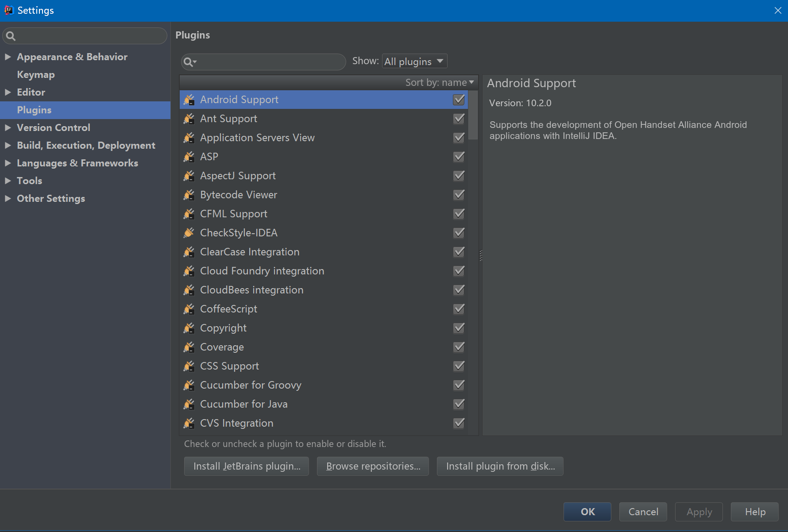Uncheck the Copyright plugin checkbox

pyautogui.click(x=459, y=328)
